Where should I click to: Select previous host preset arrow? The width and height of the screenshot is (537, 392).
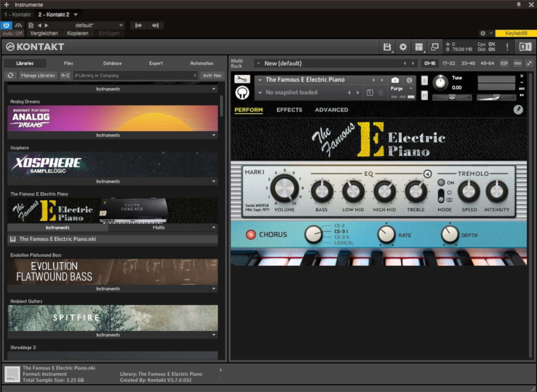pyautogui.click(x=39, y=25)
